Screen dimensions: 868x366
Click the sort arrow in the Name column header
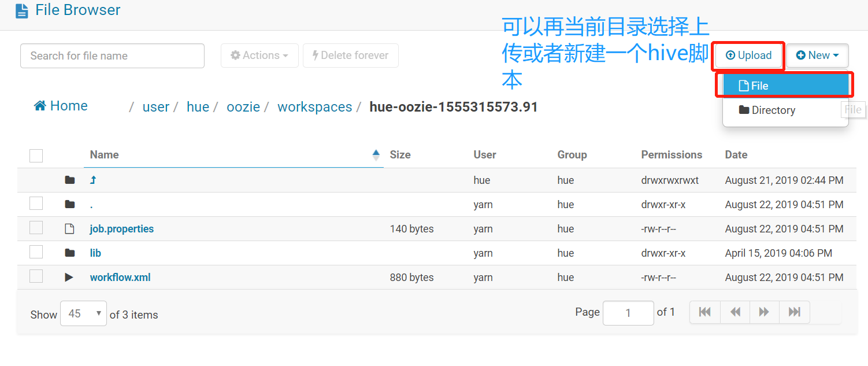(x=376, y=155)
